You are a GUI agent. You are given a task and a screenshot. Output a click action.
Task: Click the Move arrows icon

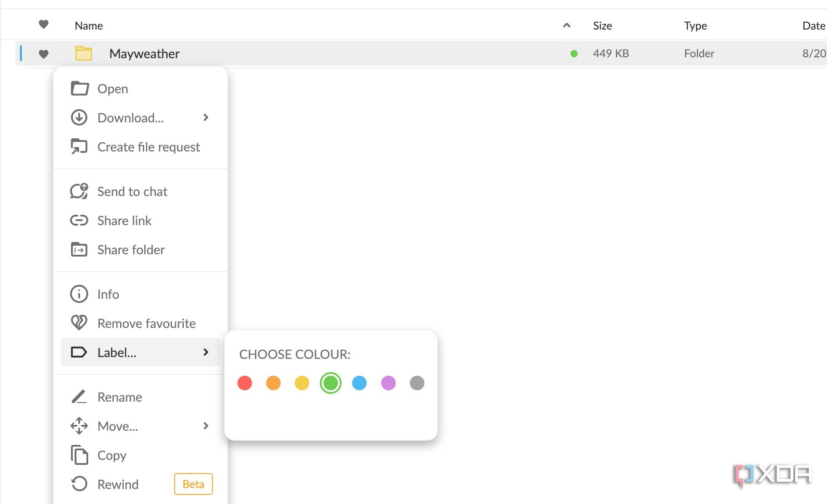(x=79, y=426)
